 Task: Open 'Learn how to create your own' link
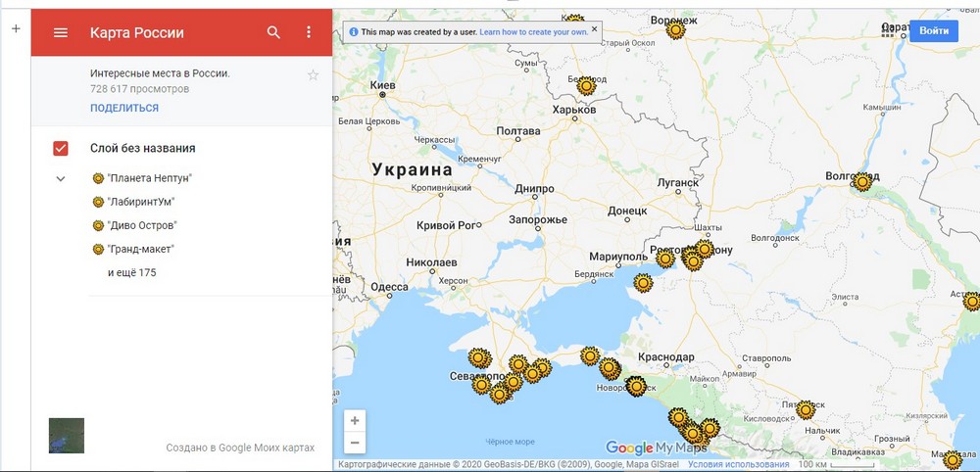[x=534, y=32]
